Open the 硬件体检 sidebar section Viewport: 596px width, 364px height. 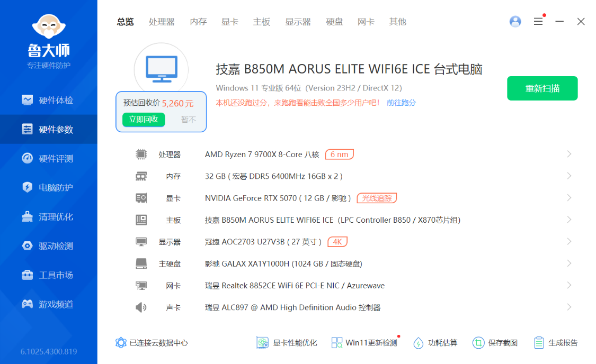click(x=48, y=100)
